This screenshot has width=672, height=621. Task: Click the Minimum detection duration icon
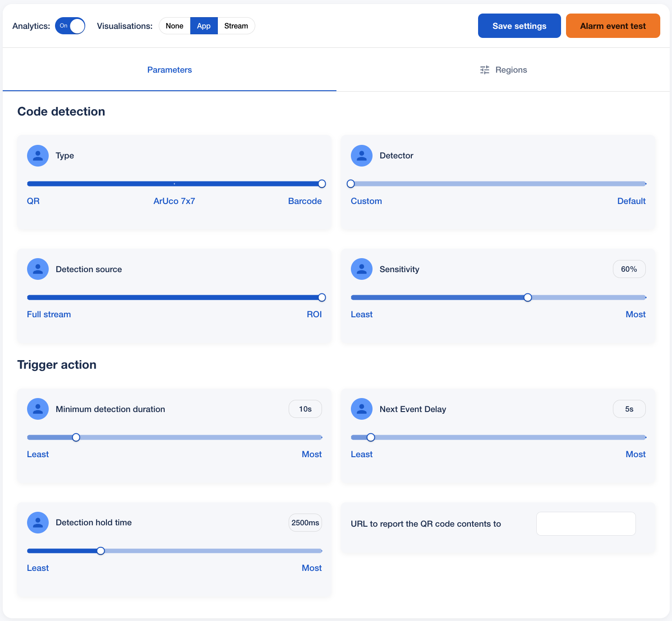tap(38, 409)
